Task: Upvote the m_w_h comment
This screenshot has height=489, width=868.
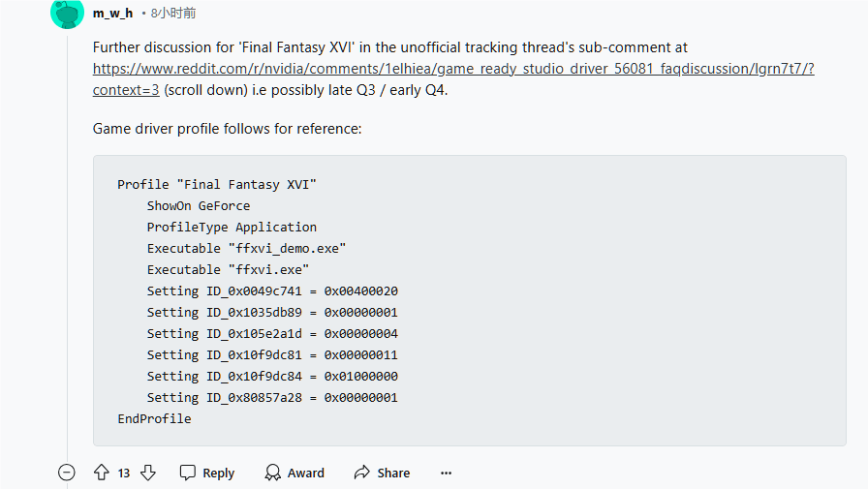Action: point(102,473)
